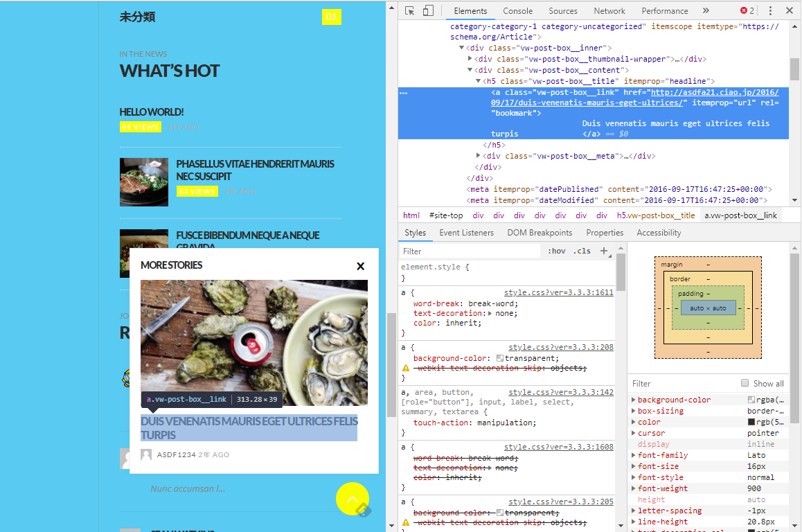
Task: Open the Event Listeners tab
Action: pyautogui.click(x=466, y=233)
